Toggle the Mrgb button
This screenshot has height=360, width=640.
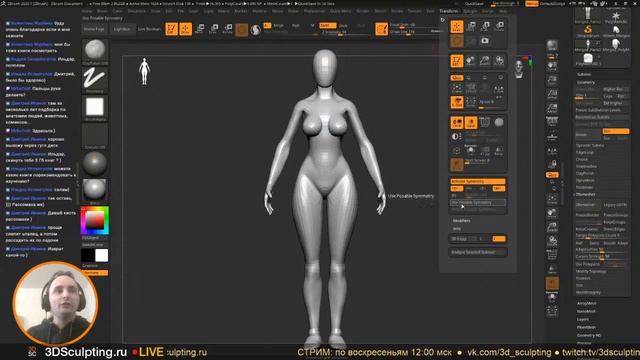[278, 25]
